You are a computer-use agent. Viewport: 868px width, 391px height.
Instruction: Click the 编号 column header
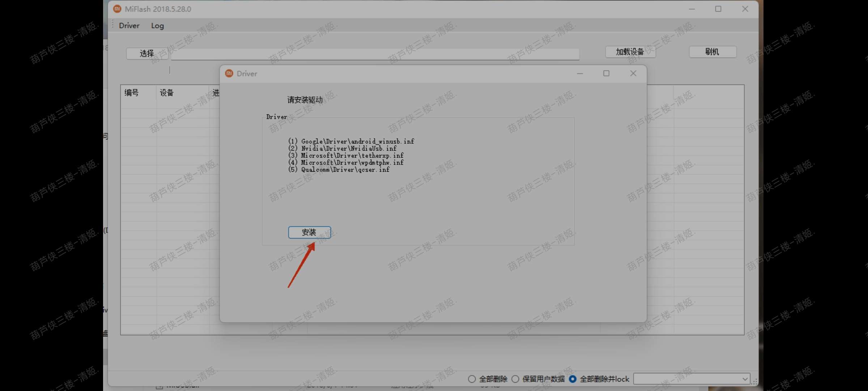pos(132,93)
